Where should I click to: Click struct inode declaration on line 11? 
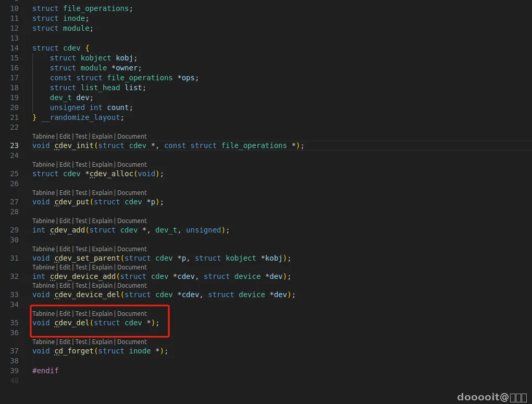click(x=60, y=18)
